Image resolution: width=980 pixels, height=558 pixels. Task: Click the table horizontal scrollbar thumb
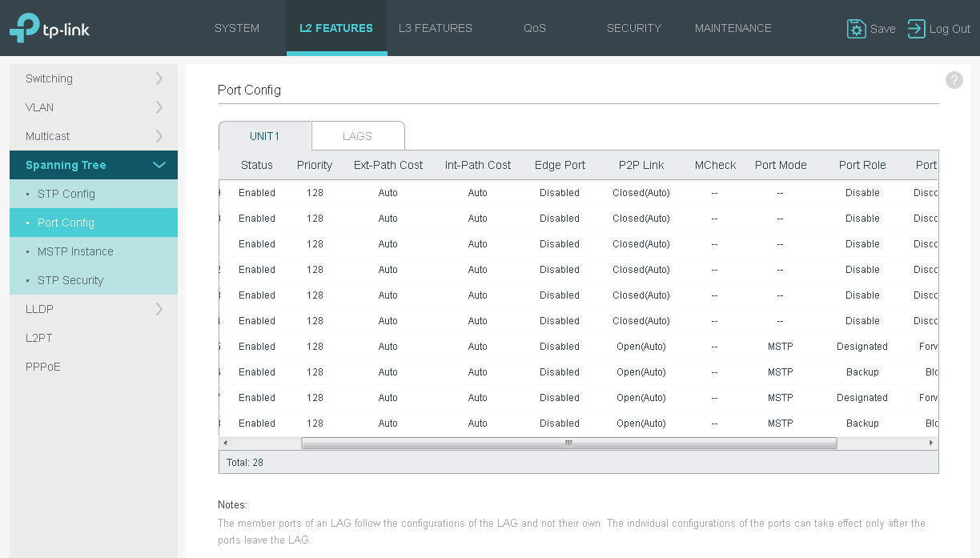coord(569,443)
